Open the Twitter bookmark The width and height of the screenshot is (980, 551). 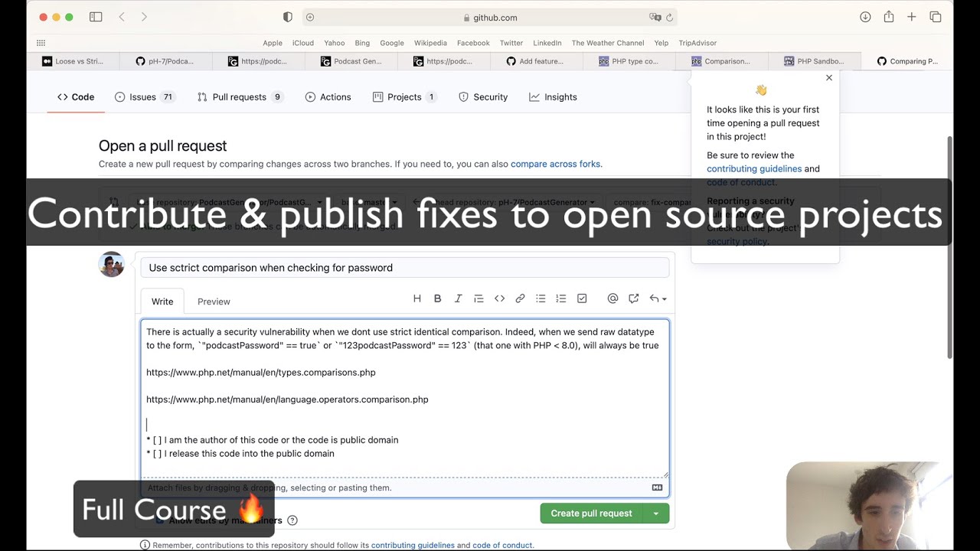point(511,43)
